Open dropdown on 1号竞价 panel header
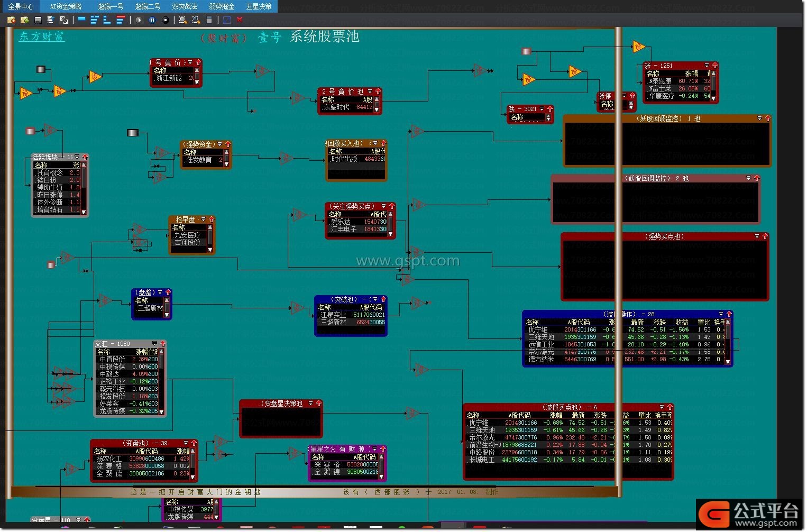The image size is (807, 532). click(x=190, y=62)
